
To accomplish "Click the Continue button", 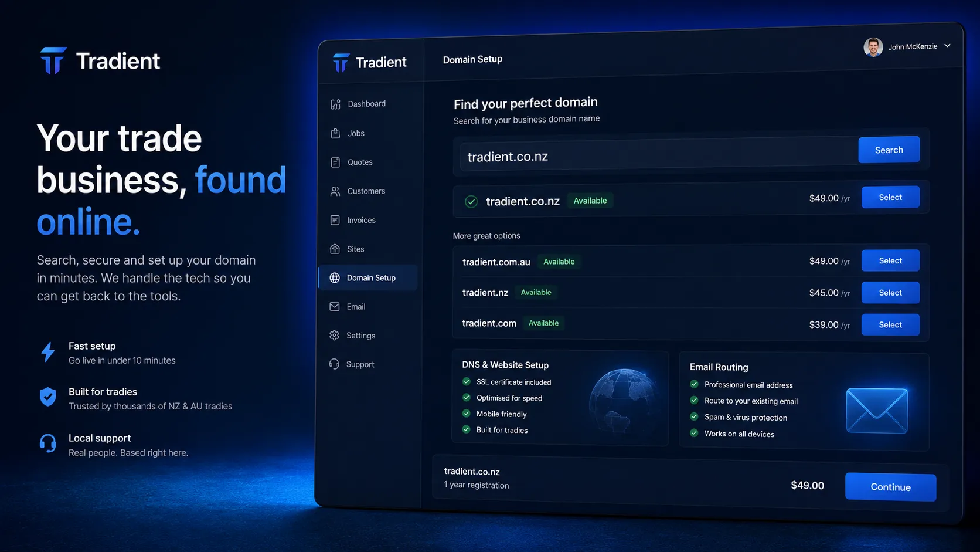I will (x=891, y=487).
